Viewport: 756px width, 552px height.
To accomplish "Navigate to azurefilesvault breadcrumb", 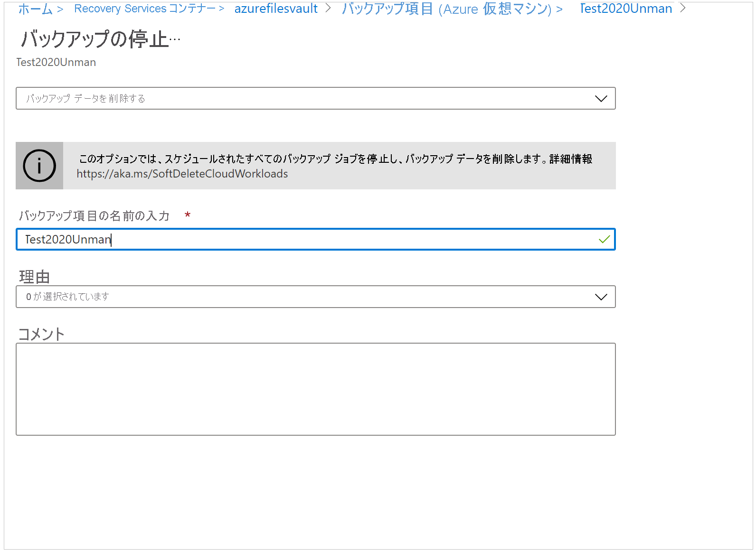I will [x=276, y=9].
